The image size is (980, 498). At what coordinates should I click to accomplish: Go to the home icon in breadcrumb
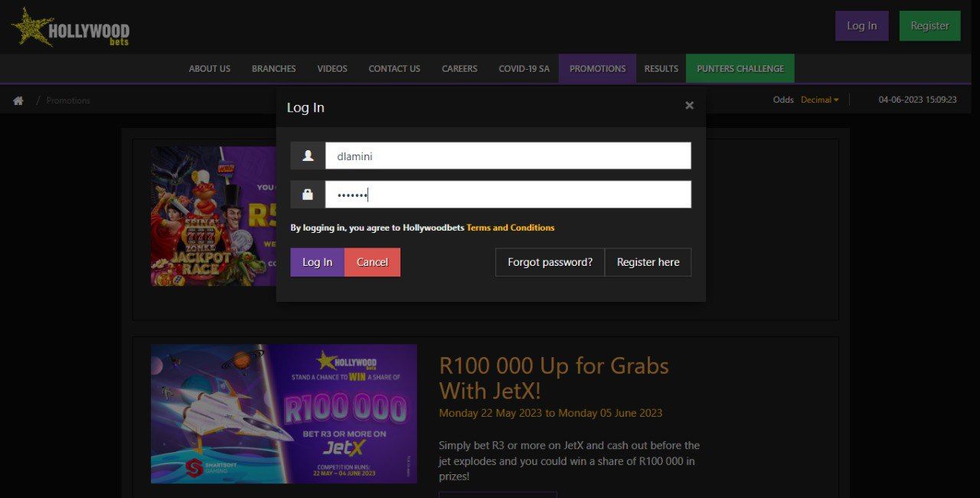tap(18, 100)
